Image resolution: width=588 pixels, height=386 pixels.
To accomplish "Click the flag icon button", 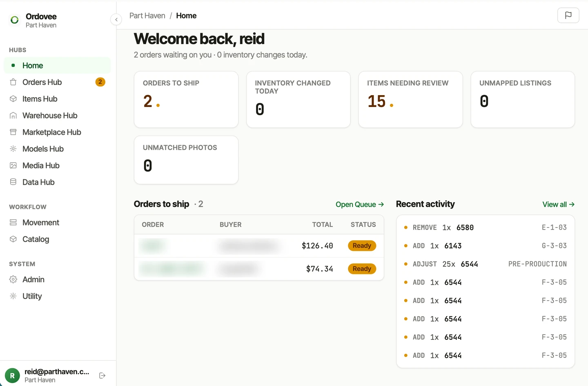I will pos(568,16).
